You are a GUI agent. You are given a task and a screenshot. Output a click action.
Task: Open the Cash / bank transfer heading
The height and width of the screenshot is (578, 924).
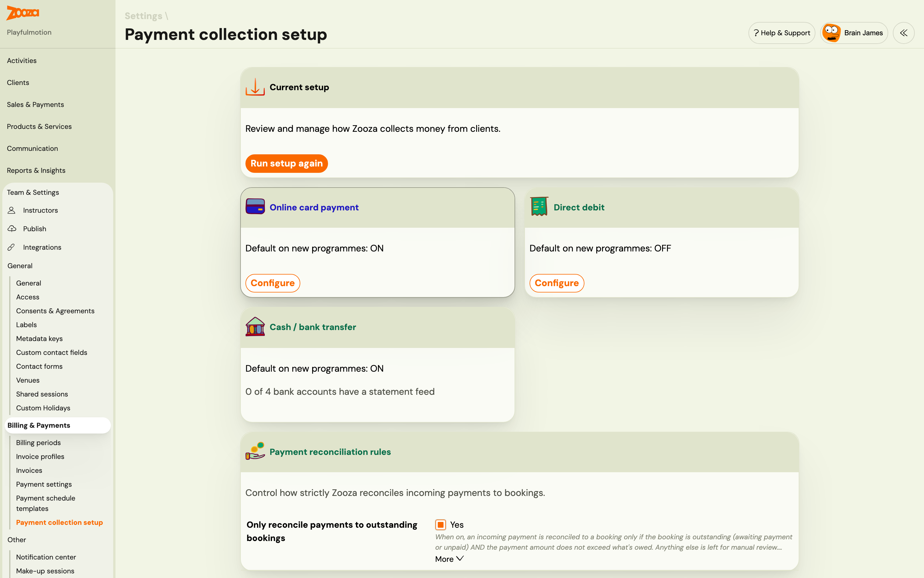pos(313,327)
